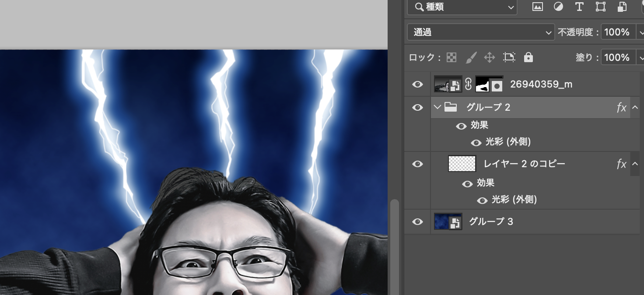Collapse the グループ 2 folder chevron
The height and width of the screenshot is (295, 644).
[437, 107]
